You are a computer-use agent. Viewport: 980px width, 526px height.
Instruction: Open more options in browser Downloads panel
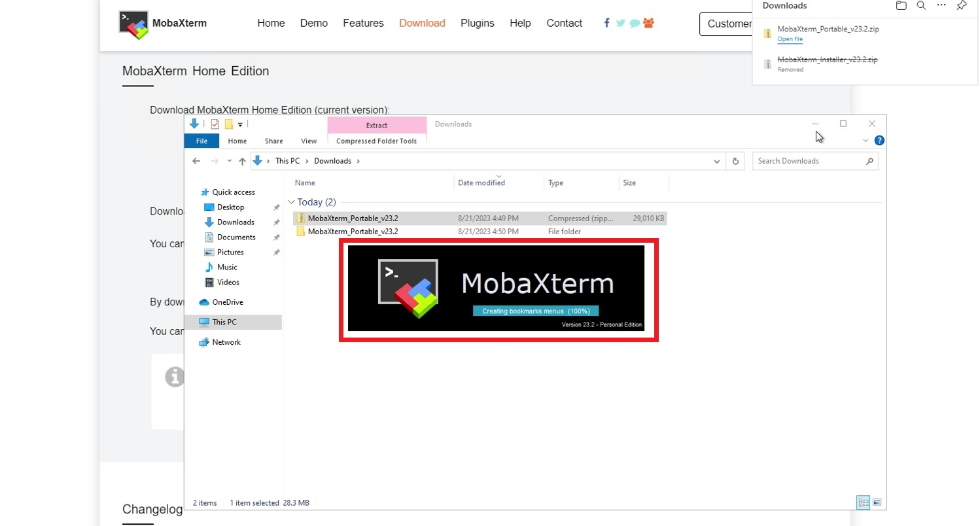[x=941, y=5]
